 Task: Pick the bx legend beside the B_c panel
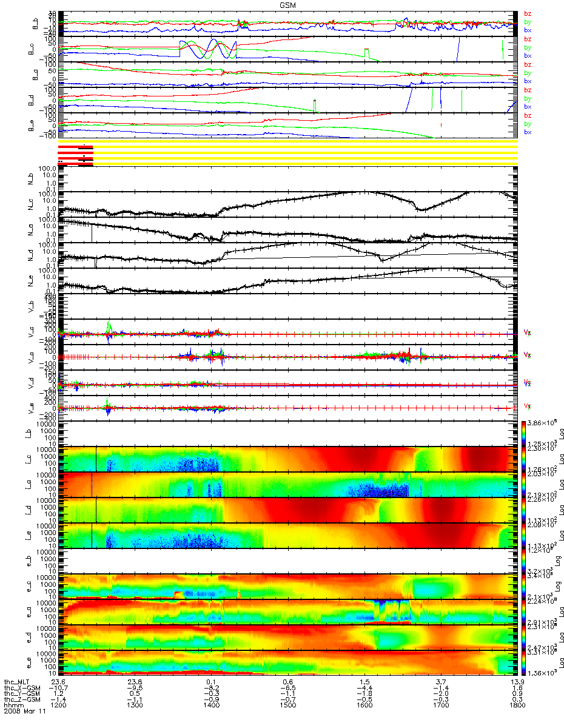coord(528,55)
